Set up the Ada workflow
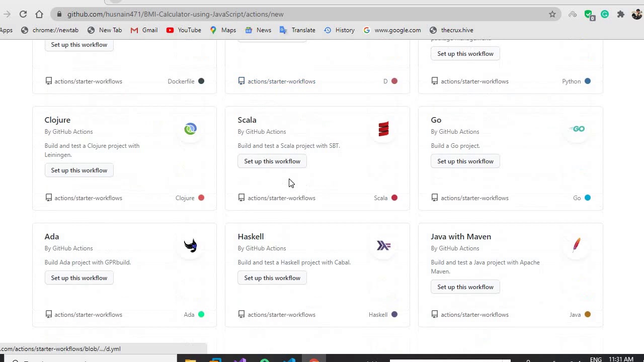This screenshot has height=362, width=644. [79, 278]
